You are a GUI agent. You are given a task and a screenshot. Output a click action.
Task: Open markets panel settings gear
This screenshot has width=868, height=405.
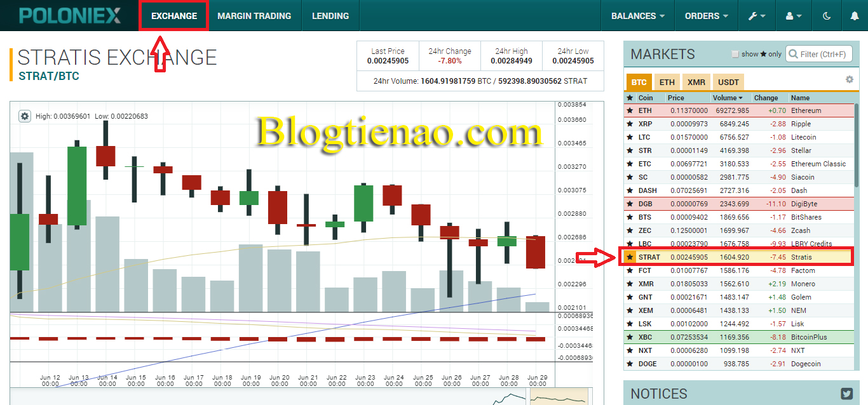pyautogui.click(x=849, y=80)
